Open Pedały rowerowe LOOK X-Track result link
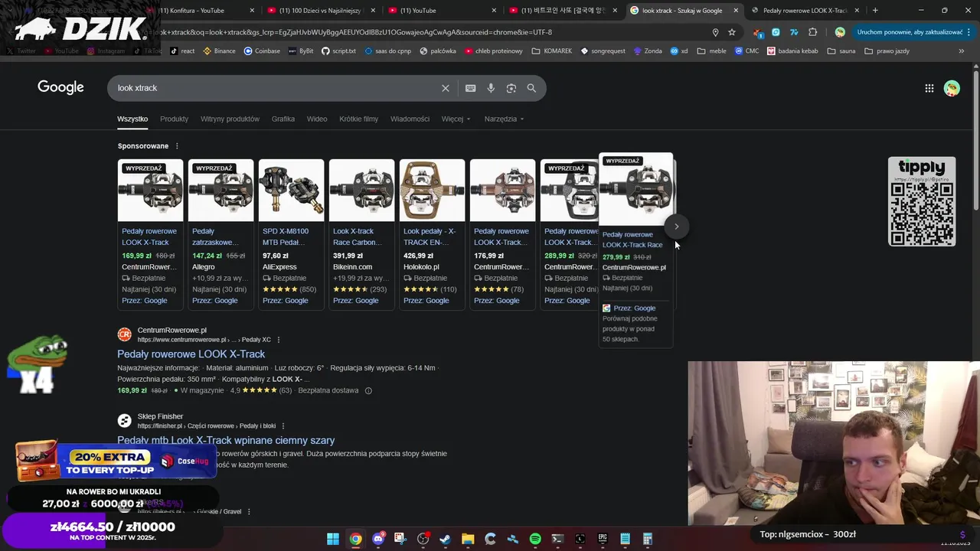This screenshot has height=551, width=980. pyautogui.click(x=191, y=354)
